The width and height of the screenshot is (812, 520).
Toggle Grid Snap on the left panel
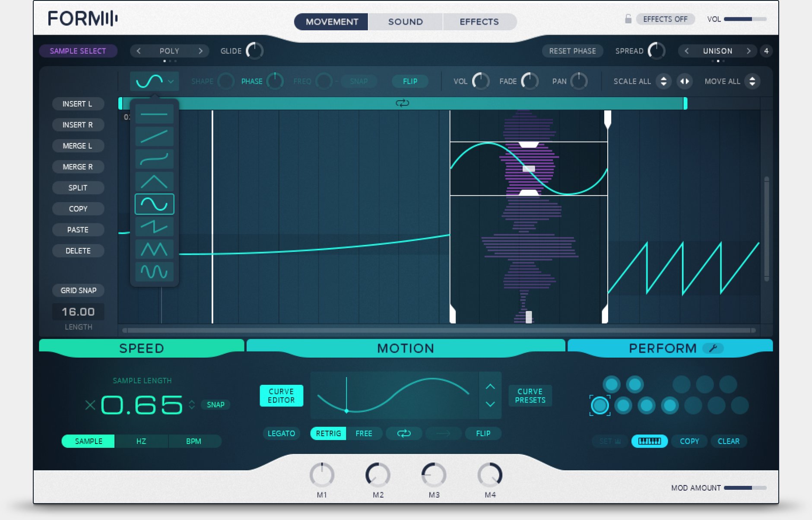coord(78,290)
